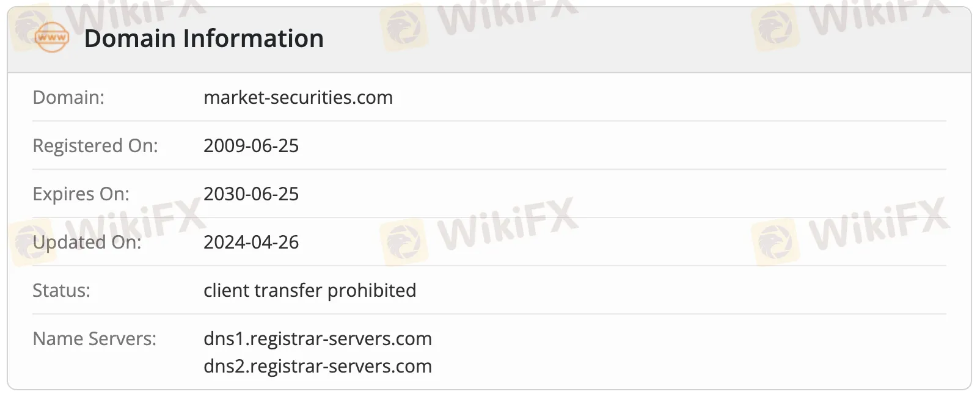The height and width of the screenshot is (397, 980).
Task: Click the Domain Information heading
Action: pos(203,38)
